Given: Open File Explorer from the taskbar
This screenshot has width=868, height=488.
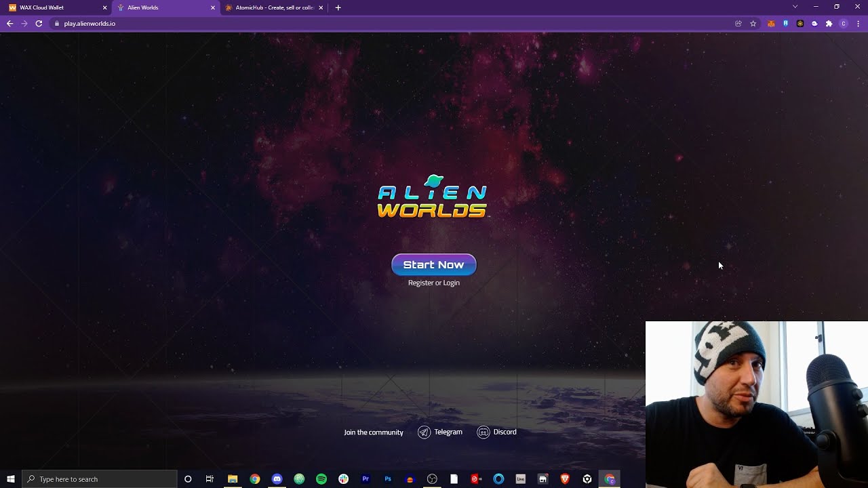Looking at the screenshot, I should point(233,479).
